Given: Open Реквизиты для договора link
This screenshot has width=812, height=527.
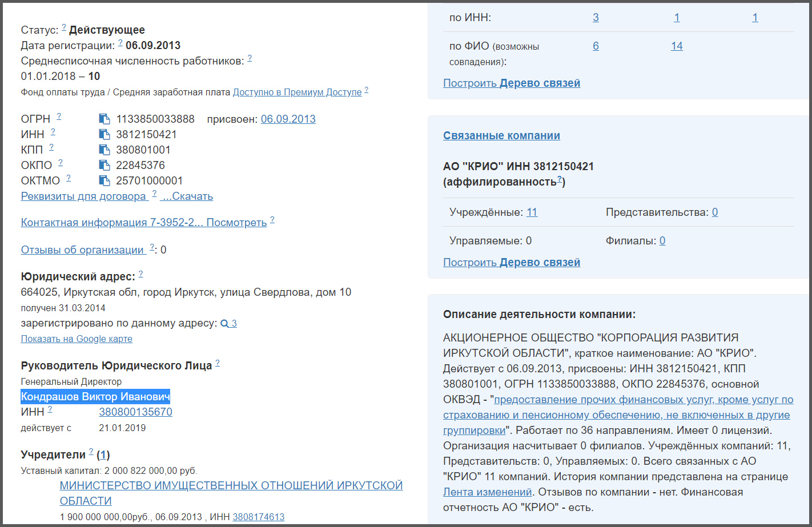Looking at the screenshot, I should click(83, 196).
